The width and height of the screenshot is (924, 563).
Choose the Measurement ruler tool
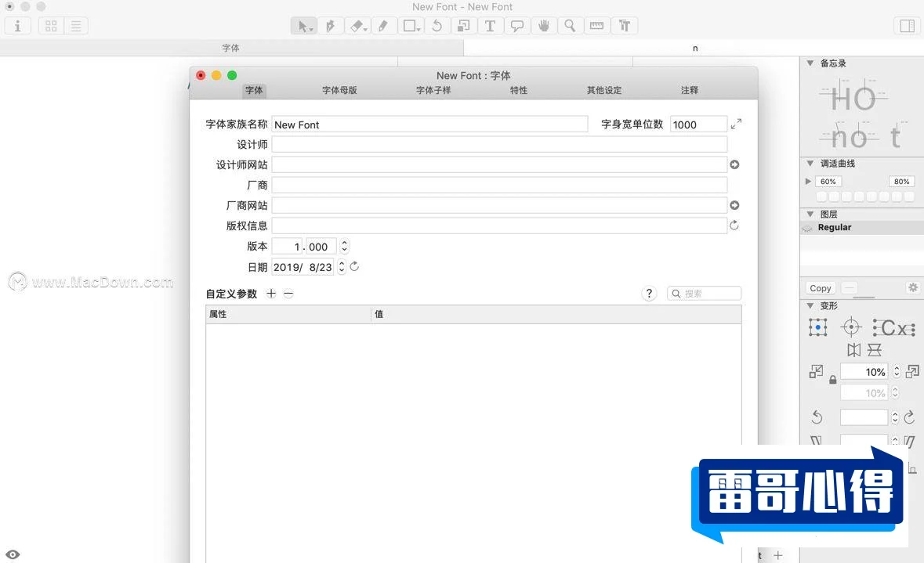(x=597, y=26)
